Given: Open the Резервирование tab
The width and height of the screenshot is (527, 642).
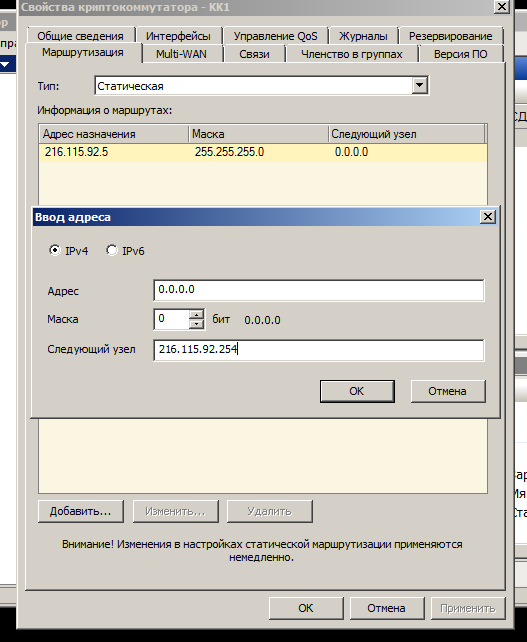Looking at the screenshot, I should point(450,36).
